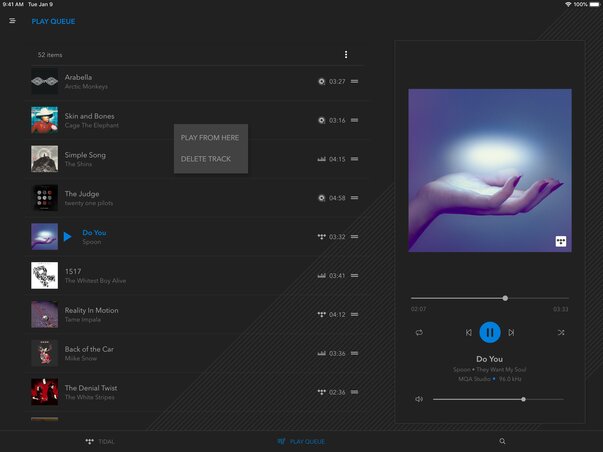
Task: Open the Play Queue bottom tab
Action: (x=301, y=441)
